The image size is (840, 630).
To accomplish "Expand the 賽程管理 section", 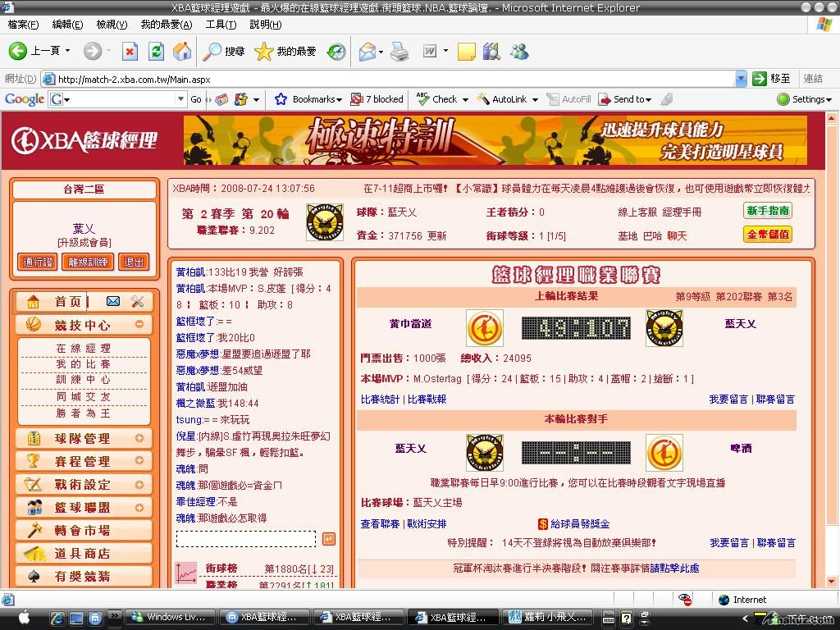I will [x=139, y=461].
